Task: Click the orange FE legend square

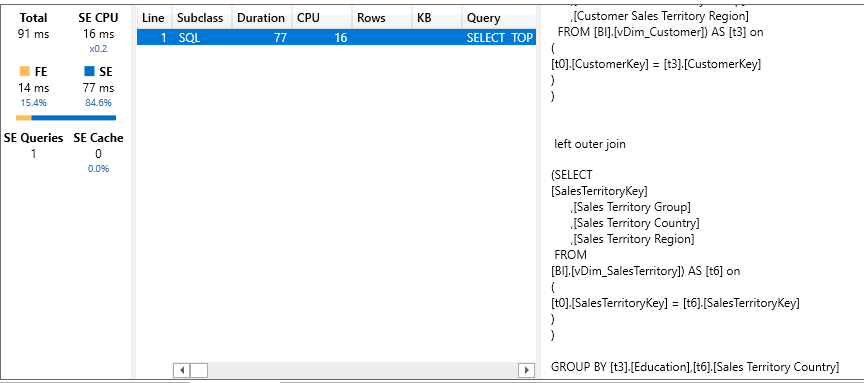Action: (x=24, y=71)
